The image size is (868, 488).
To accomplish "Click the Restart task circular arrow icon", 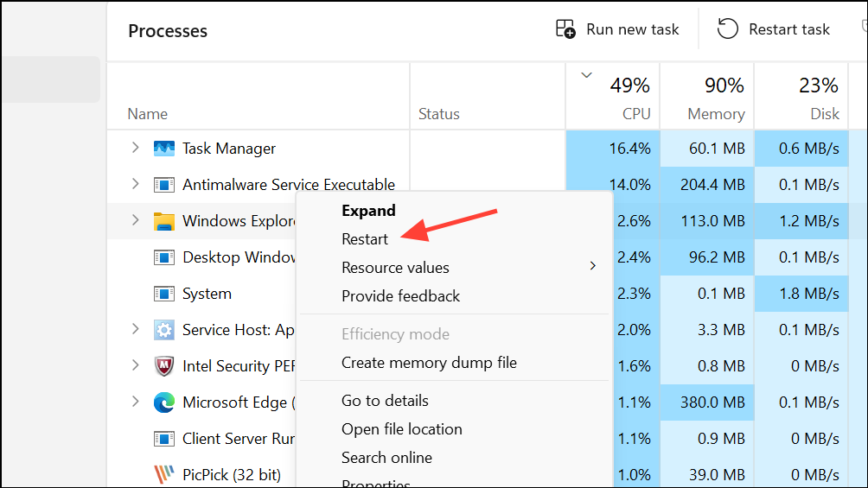I will 727,29.
